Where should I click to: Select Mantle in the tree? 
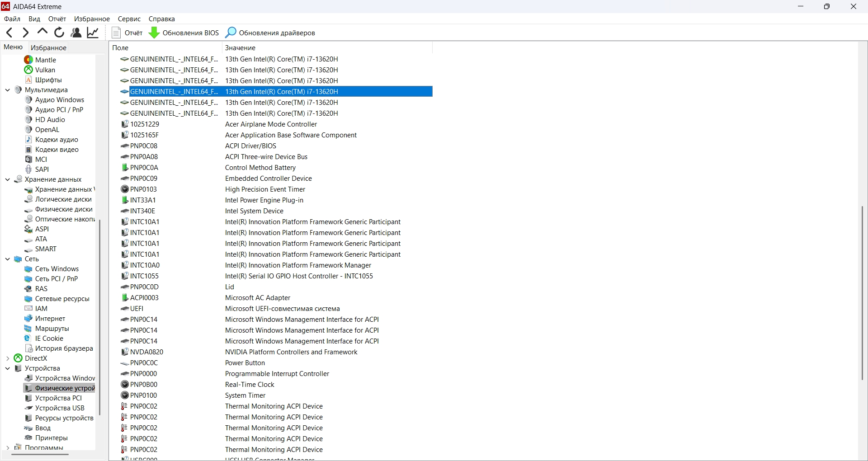[x=40, y=60]
